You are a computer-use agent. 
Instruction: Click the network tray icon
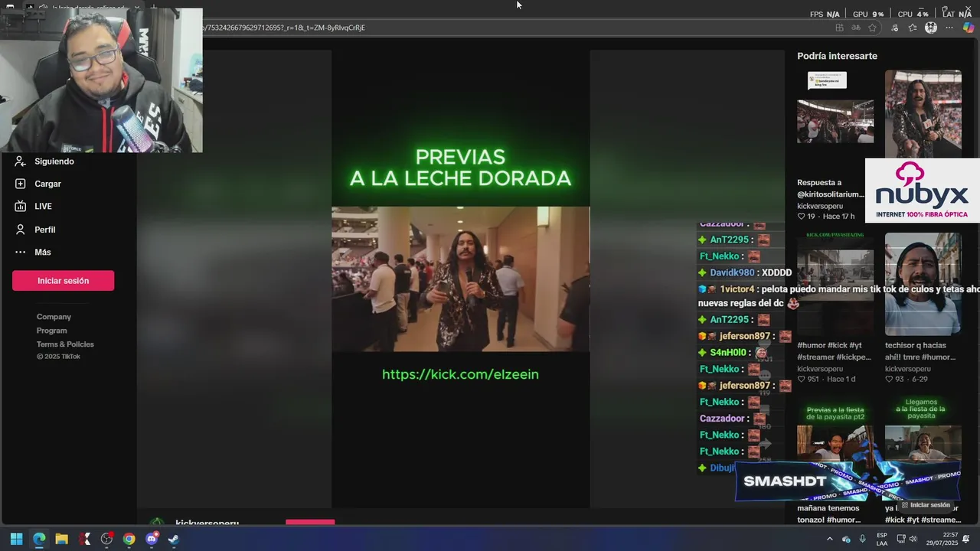coord(901,540)
